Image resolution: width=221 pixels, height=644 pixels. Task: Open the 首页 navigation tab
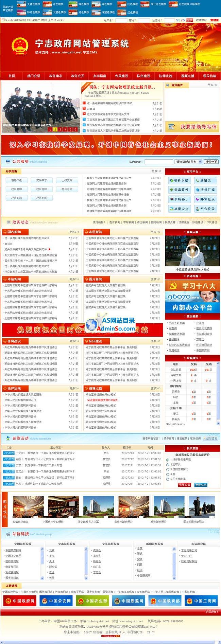(x=12, y=76)
